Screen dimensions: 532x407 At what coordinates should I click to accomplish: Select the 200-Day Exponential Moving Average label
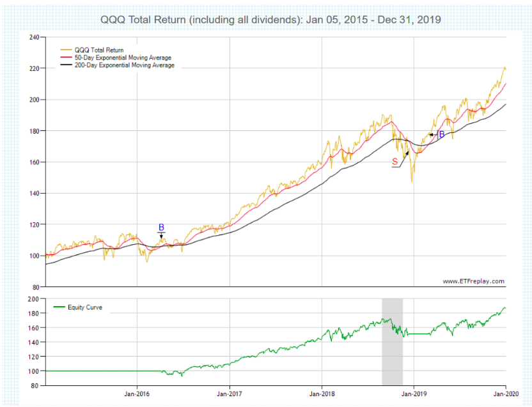(x=125, y=65)
